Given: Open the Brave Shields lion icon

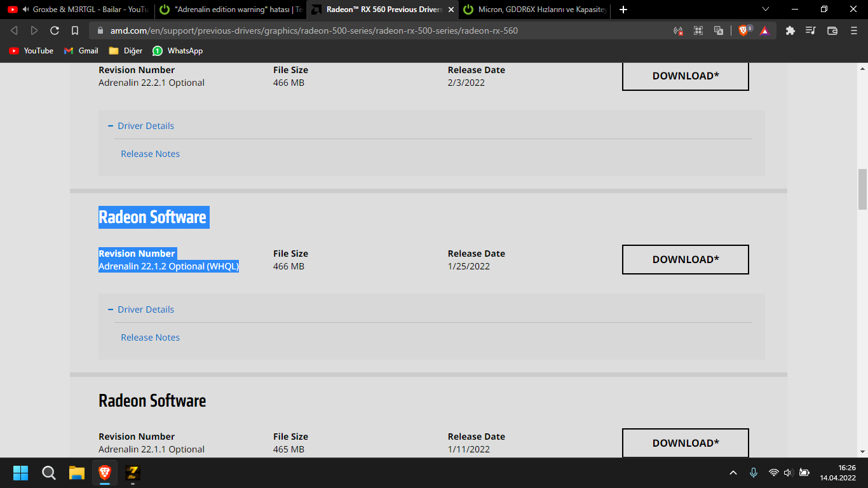Looking at the screenshot, I should click(743, 30).
